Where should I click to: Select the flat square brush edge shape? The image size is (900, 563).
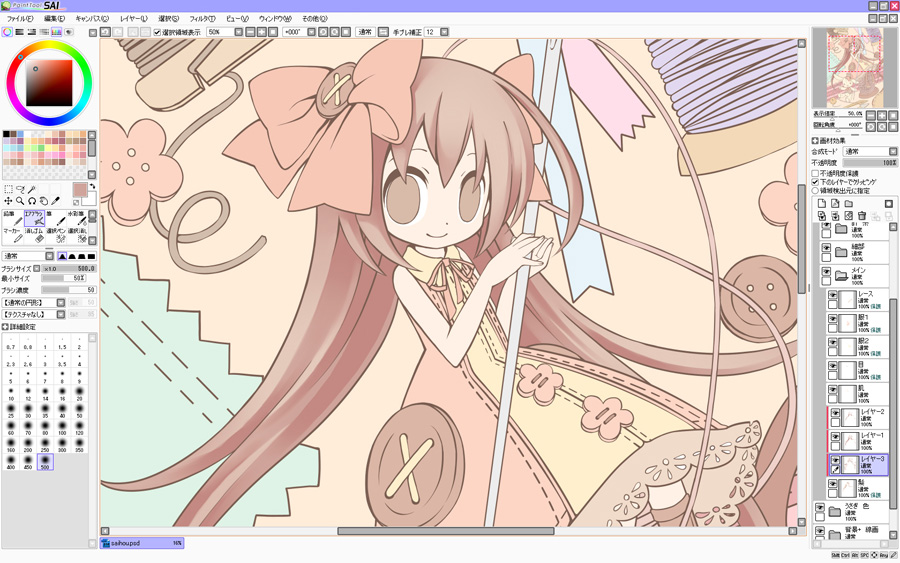[x=91, y=256]
